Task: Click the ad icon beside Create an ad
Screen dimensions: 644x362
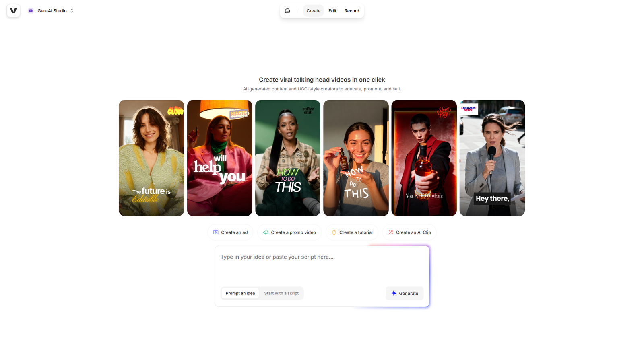Action: 216,232
